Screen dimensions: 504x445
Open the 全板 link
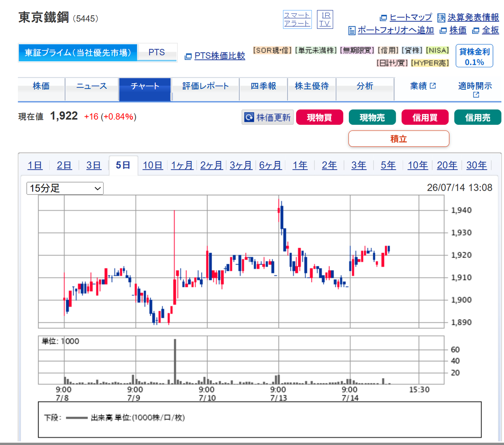491,30
